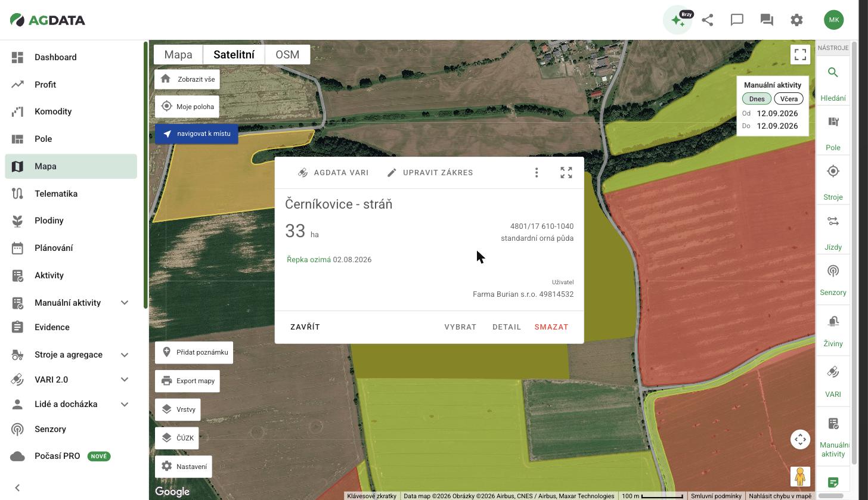The width and height of the screenshot is (868, 500).
Task: Switch to Mapa map type tab
Action: (178, 54)
